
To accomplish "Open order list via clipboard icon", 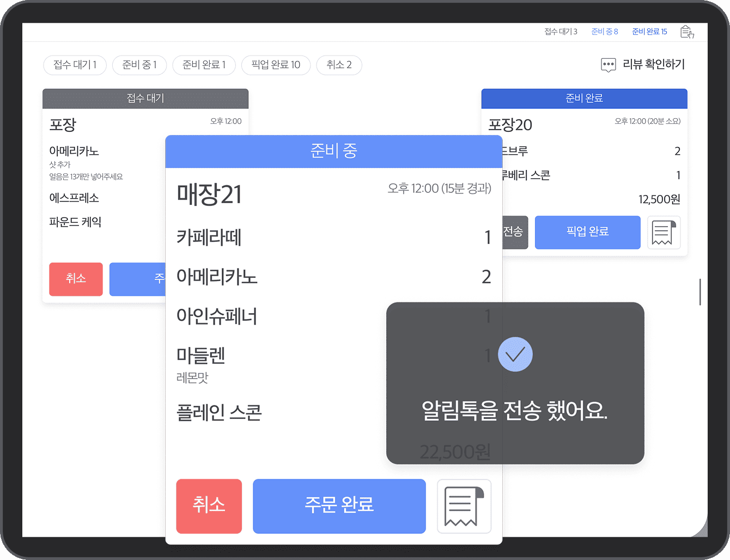I will pyautogui.click(x=687, y=32).
